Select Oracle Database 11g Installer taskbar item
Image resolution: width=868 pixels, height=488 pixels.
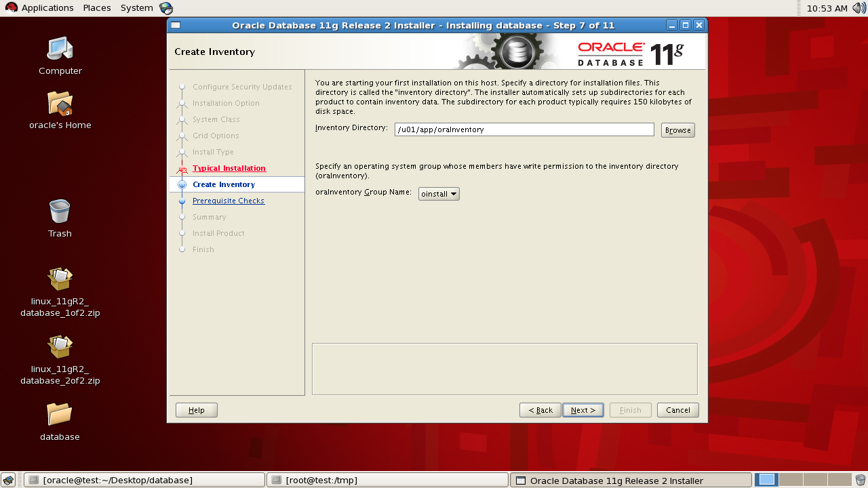click(631, 480)
